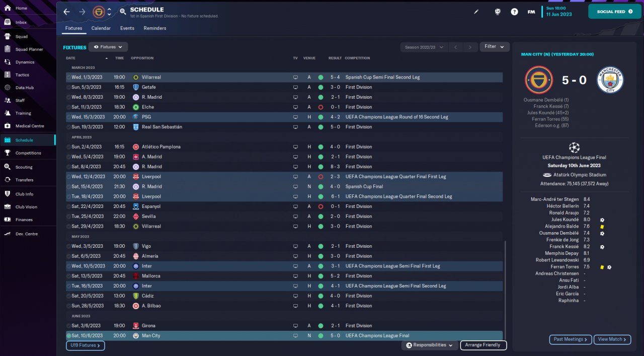Viewport: 644px width, 356px height.
Task: Click 8 - 3 result against R. Madrid
Action: [x=335, y=167]
